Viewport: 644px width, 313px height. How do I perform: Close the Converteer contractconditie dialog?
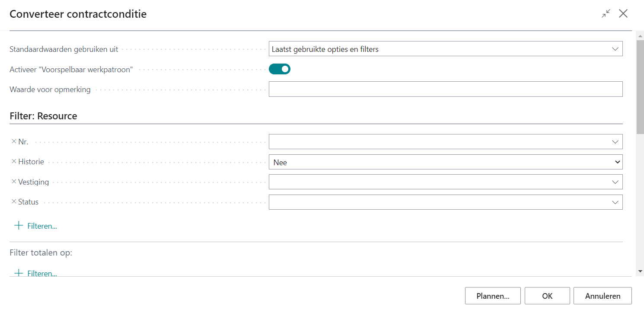[x=623, y=14]
